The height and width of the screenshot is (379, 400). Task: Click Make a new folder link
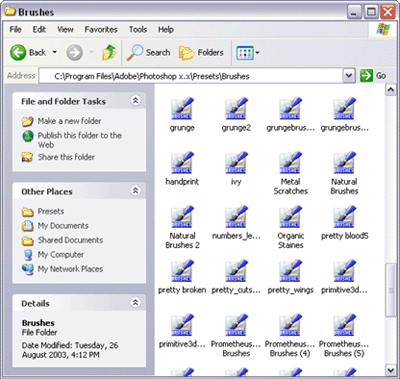[69, 121]
